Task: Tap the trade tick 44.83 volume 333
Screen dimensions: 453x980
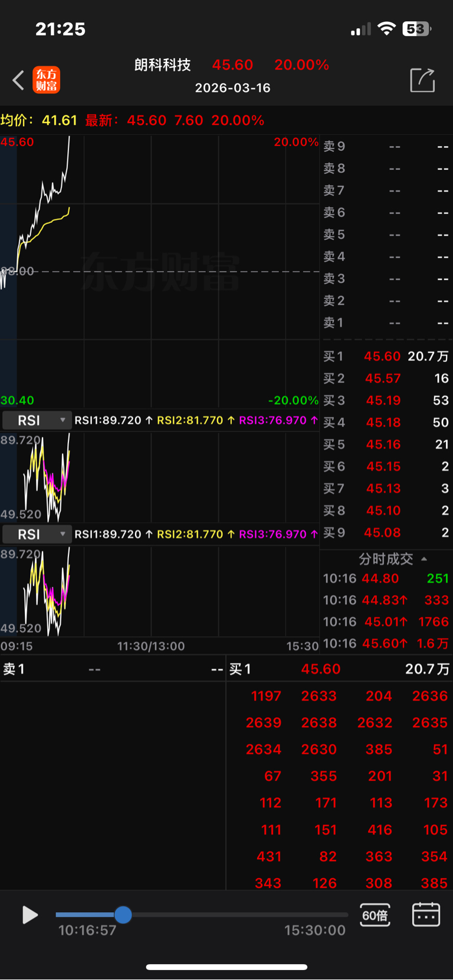Action: pos(386,600)
